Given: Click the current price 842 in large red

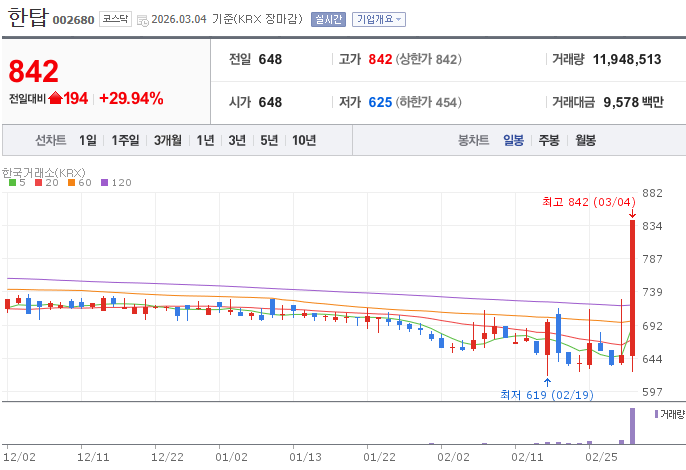Looking at the screenshot, I should point(34,71).
